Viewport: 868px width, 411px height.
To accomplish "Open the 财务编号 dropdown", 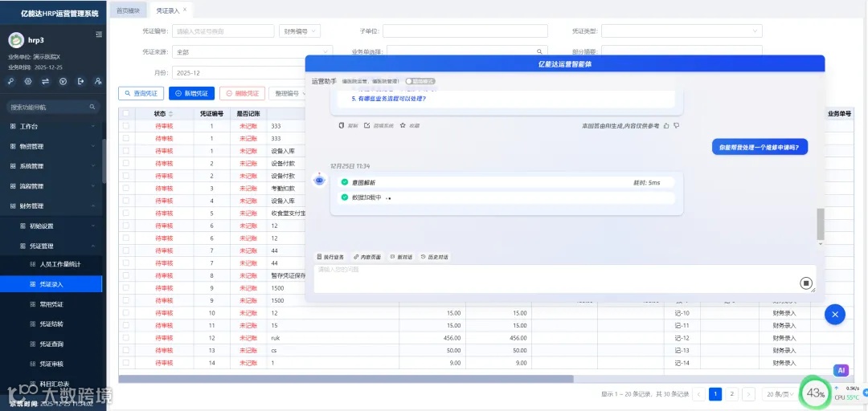I will [300, 31].
